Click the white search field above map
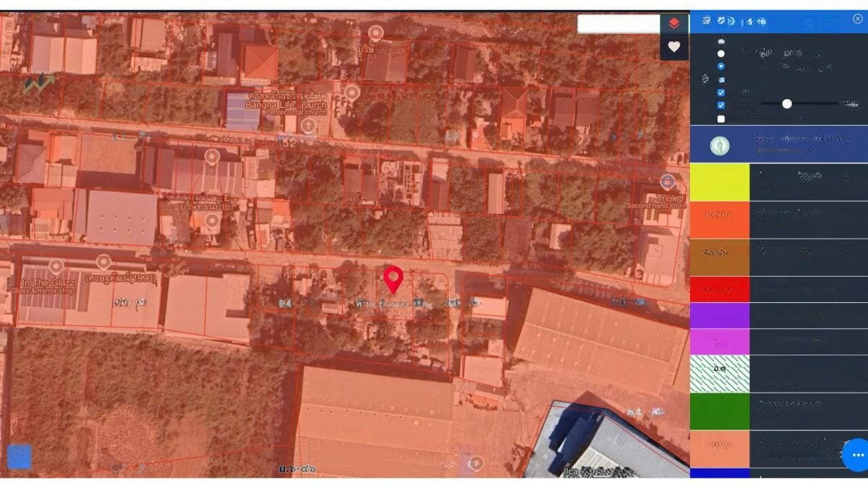Viewport: 868px width, 488px height. (x=618, y=23)
